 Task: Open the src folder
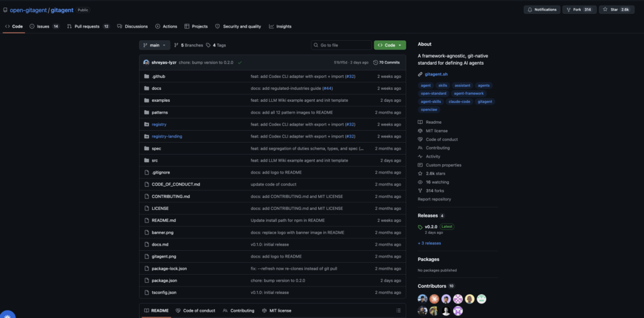(155, 160)
